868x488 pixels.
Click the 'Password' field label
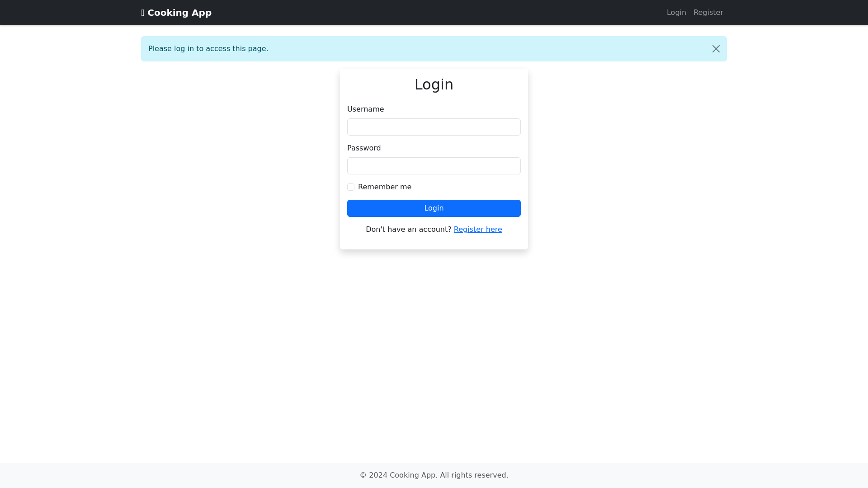click(x=364, y=148)
